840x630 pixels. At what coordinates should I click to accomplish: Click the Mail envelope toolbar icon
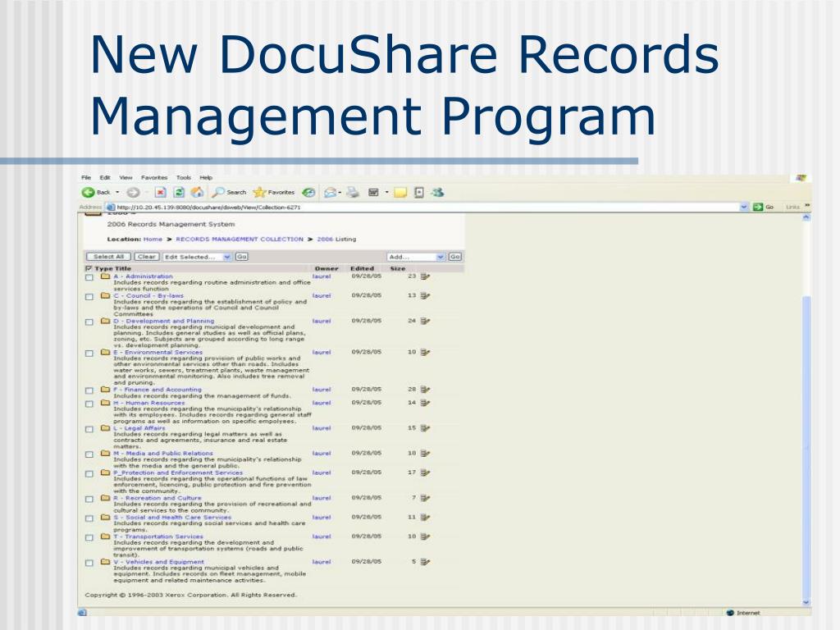point(330,192)
